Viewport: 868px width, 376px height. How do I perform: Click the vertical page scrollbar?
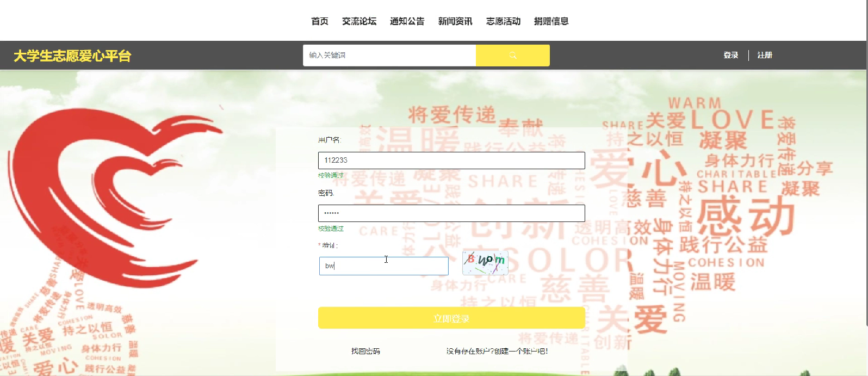(866, 163)
